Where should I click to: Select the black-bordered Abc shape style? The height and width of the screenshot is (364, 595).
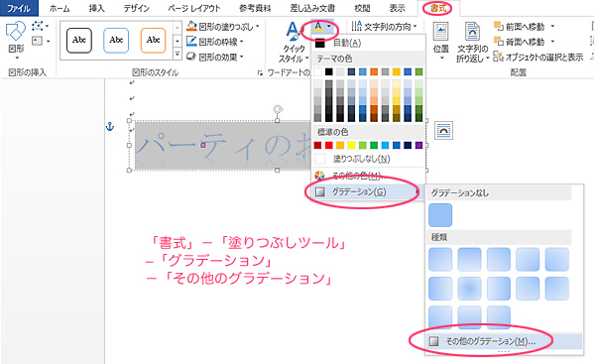coord(79,41)
